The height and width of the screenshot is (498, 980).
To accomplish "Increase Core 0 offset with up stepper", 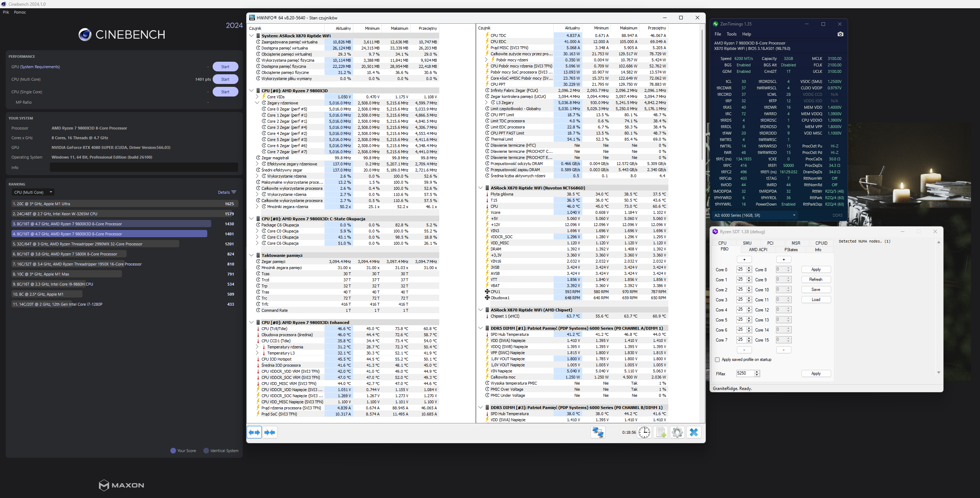I will click(x=749, y=268).
